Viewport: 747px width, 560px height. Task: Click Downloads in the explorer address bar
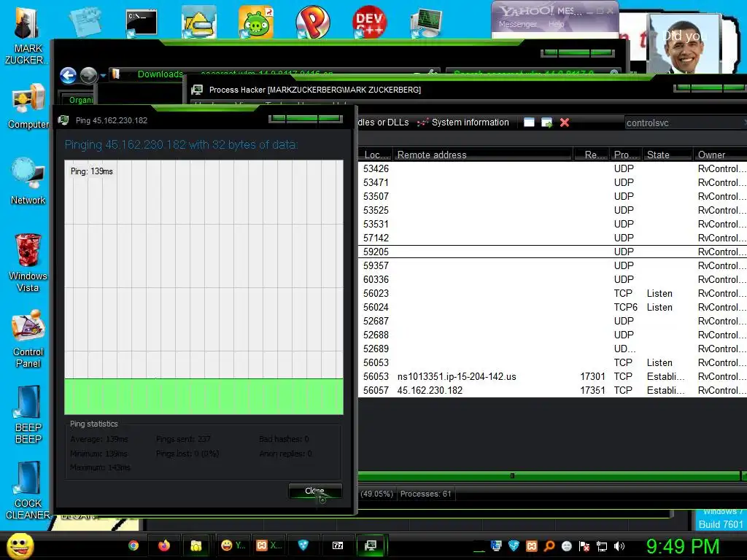160,74
